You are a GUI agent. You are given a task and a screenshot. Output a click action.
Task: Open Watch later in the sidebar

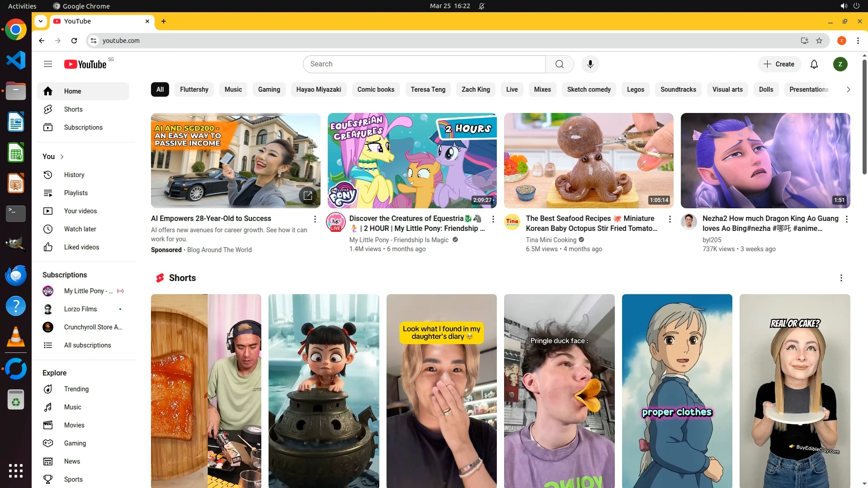coord(80,229)
